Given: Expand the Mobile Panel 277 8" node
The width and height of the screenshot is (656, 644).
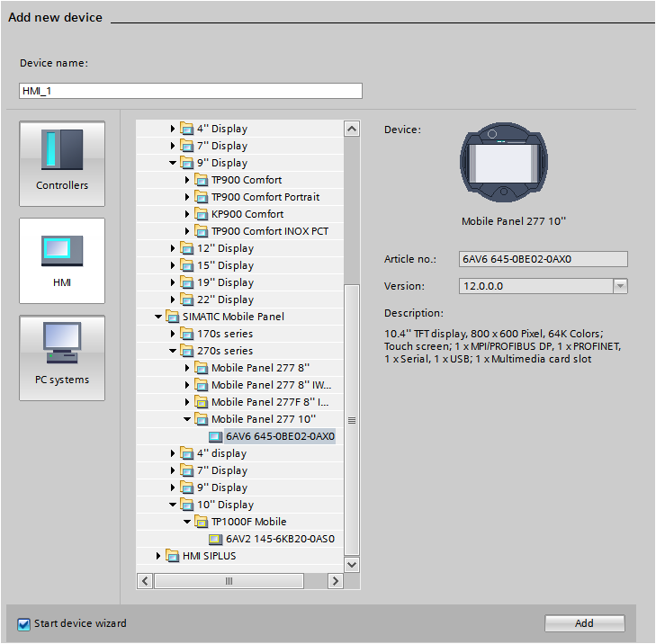Looking at the screenshot, I should (187, 368).
